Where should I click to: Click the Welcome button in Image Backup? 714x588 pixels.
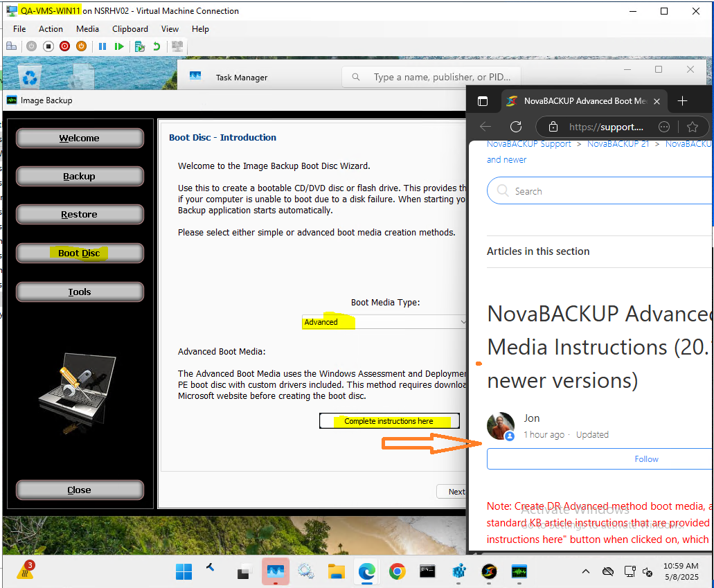click(x=80, y=138)
